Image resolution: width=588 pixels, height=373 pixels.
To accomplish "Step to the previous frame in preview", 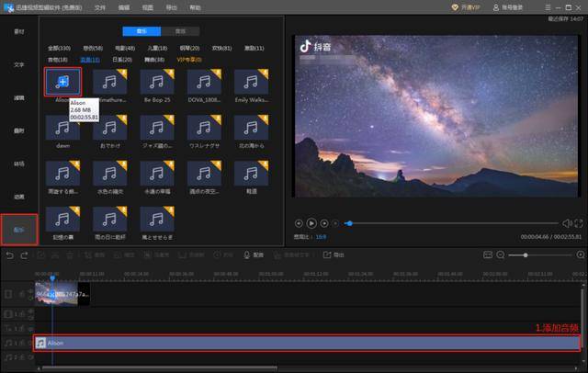I will click(299, 223).
